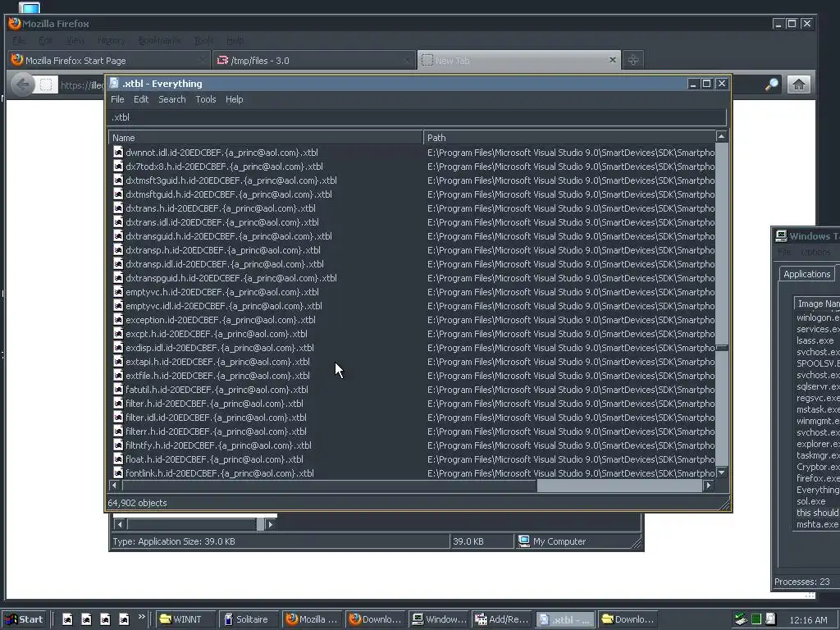The image size is (840, 630).
Task: Expand quick launch chevron on taskbar
Action: pyautogui.click(x=141, y=617)
